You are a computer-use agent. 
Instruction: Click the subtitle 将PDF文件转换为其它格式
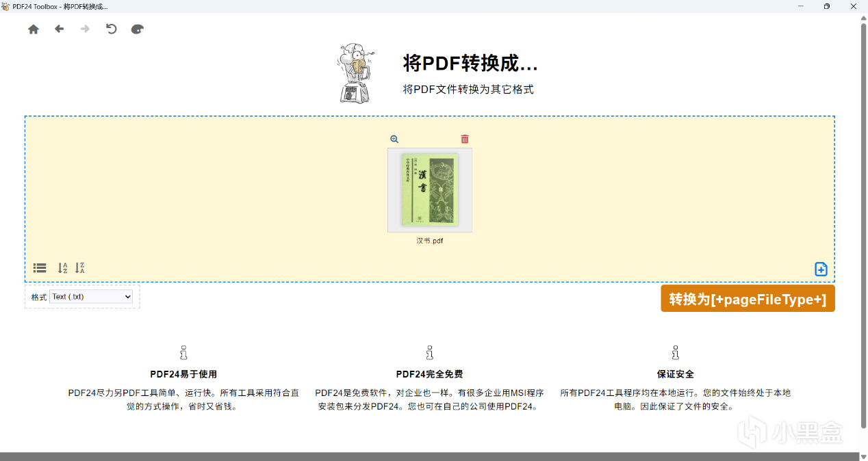[468, 90]
